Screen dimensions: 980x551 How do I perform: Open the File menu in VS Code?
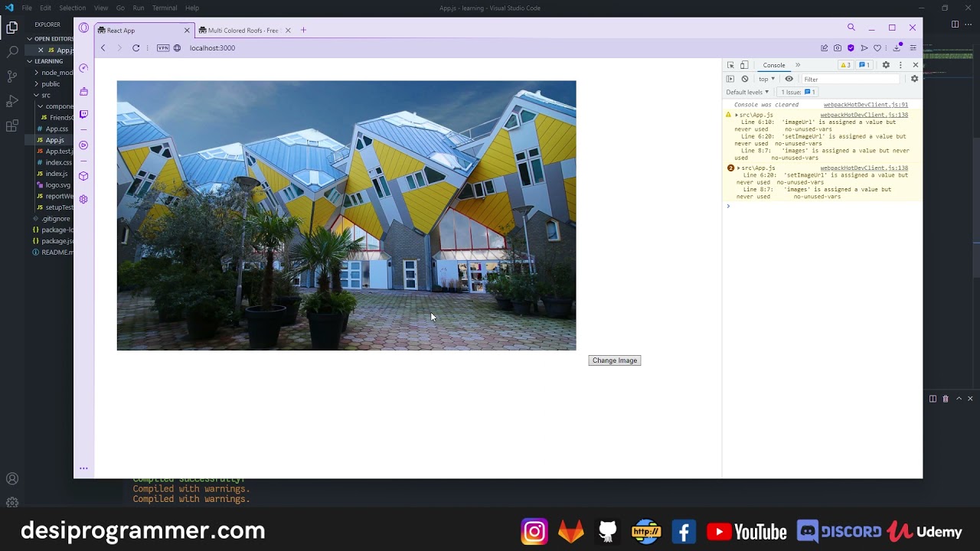[27, 8]
